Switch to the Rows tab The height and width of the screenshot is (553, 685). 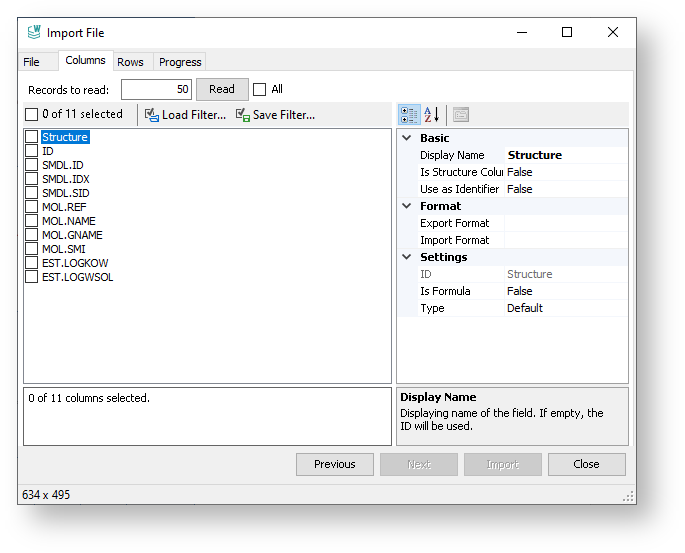pyautogui.click(x=130, y=62)
